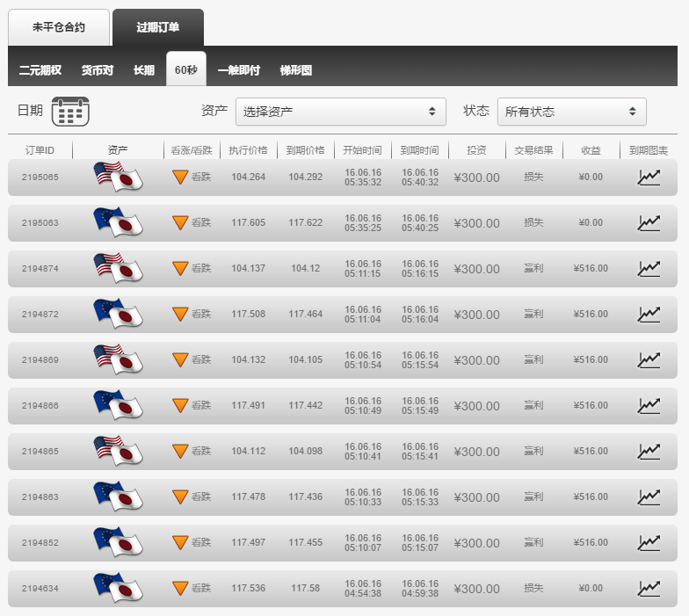
Task: Click EUR/JPY flag icon of order 2195063
Action: [x=118, y=222]
